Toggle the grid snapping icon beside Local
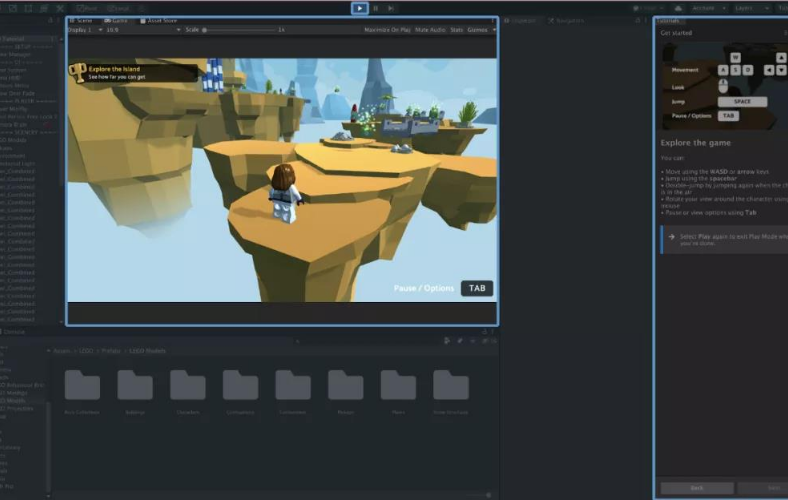This screenshot has width=788, height=500. click(141, 8)
